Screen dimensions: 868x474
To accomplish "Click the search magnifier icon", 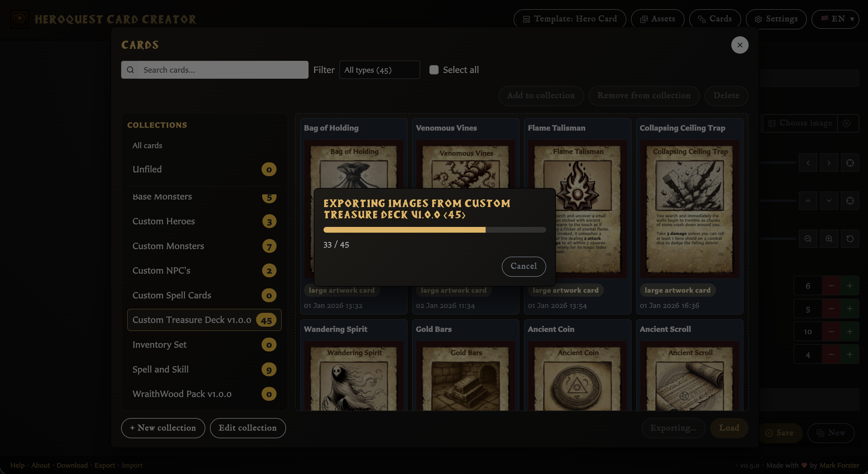I will click(130, 70).
